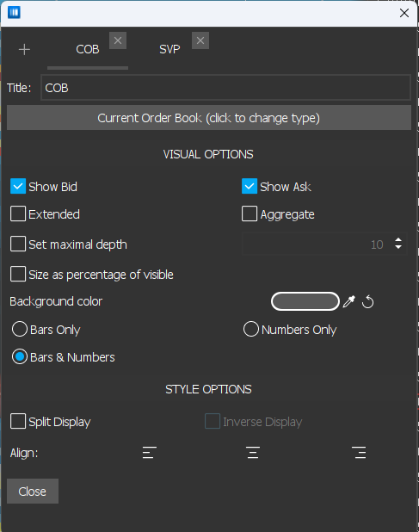419x532 pixels.
Task: Click the Title input field
Action: [225, 88]
